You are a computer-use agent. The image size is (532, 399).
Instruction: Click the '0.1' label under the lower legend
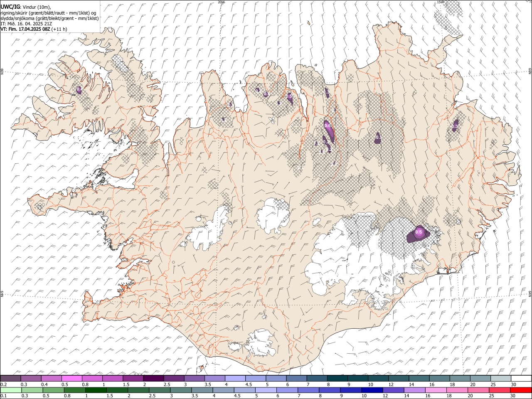pyautogui.click(x=4, y=396)
